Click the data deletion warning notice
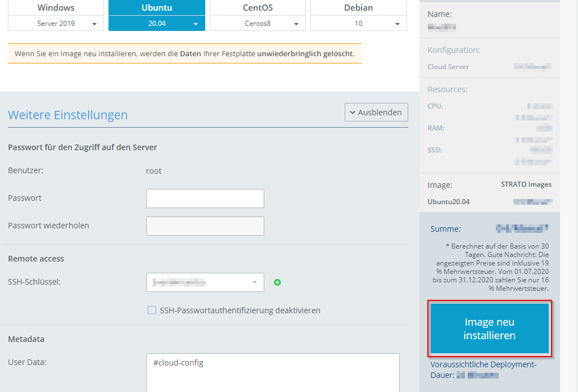The height and width of the screenshot is (392, 578). coord(184,54)
